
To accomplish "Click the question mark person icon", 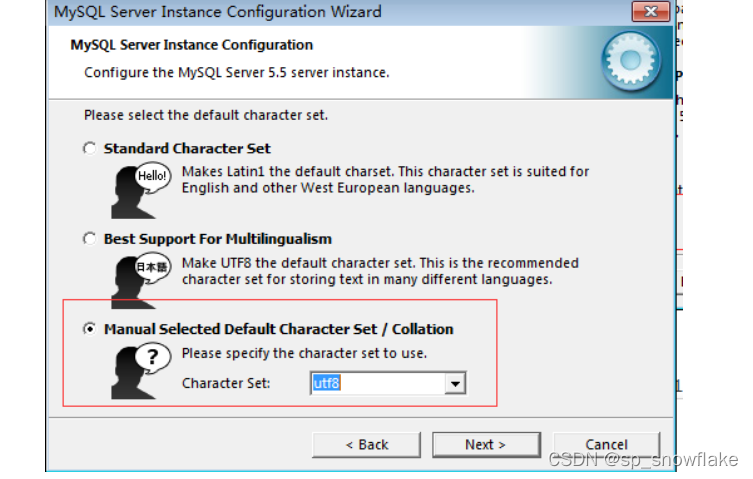I will tap(141, 371).
